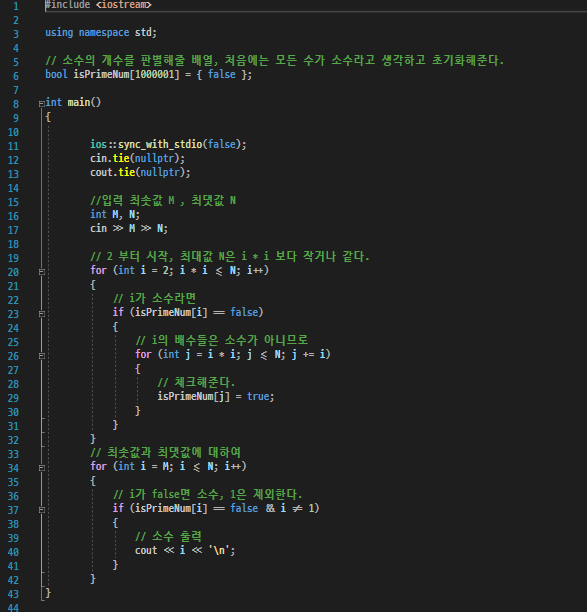This screenshot has width=587, height=612.
Task: Click line number 6 in the gutter
Action: click(x=16, y=76)
